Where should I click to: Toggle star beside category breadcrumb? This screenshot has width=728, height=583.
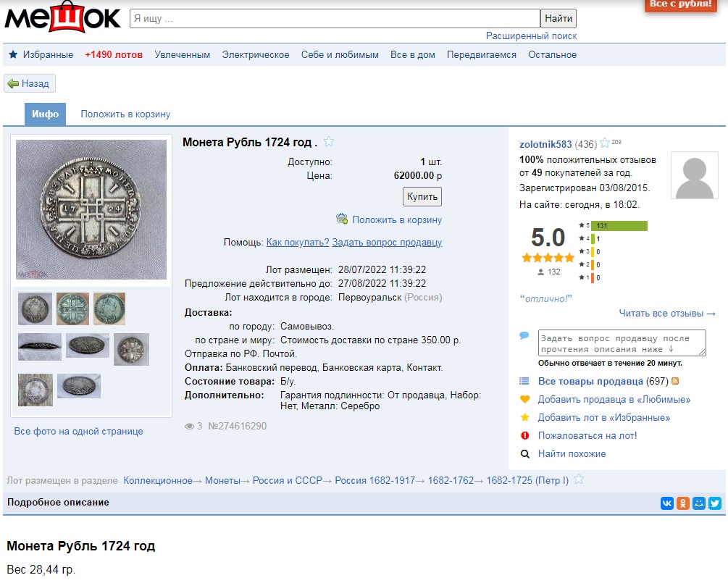(579, 479)
